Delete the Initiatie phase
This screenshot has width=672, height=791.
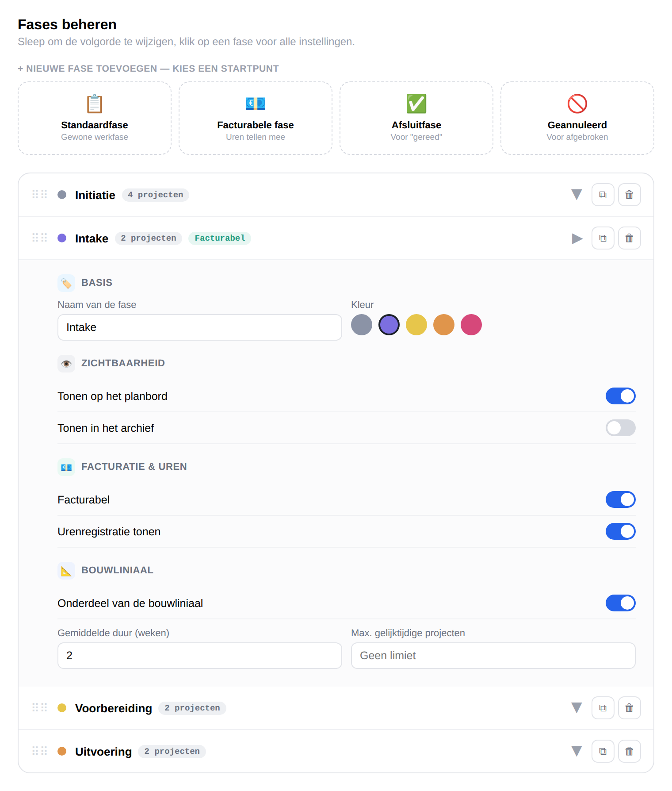(629, 195)
